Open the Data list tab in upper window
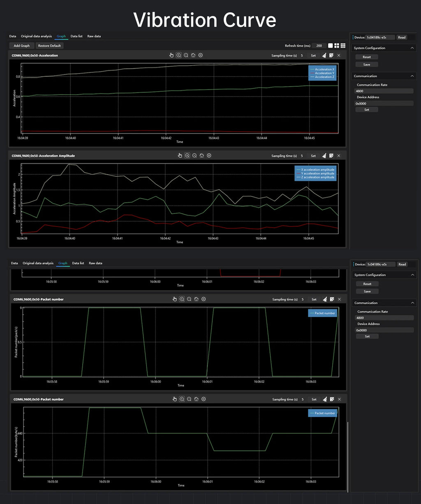This screenshot has height=504, width=421. point(76,36)
